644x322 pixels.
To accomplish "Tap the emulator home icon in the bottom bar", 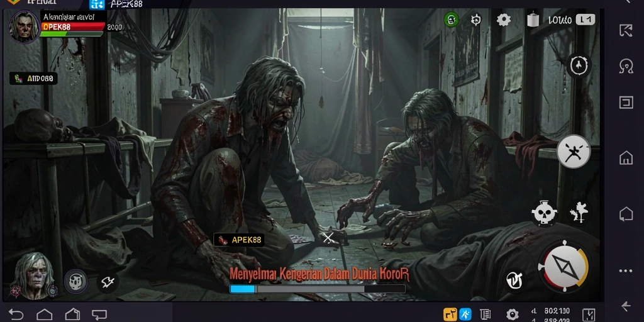I will [x=45, y=314].
